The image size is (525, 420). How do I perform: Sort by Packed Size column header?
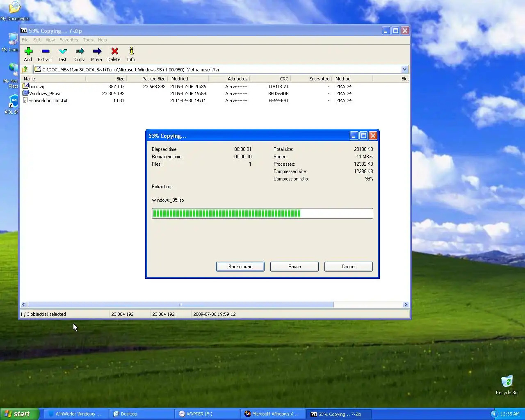point(147,79)
